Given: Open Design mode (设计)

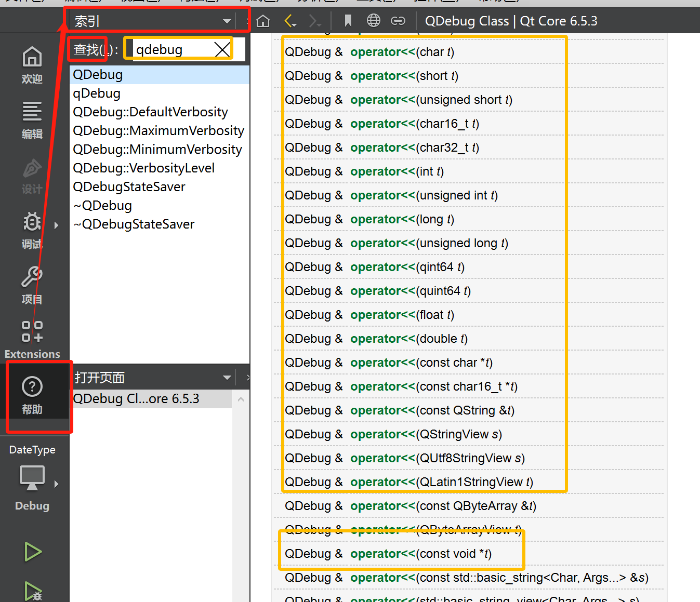Looking at the screenshot, I should click(32, 176).
